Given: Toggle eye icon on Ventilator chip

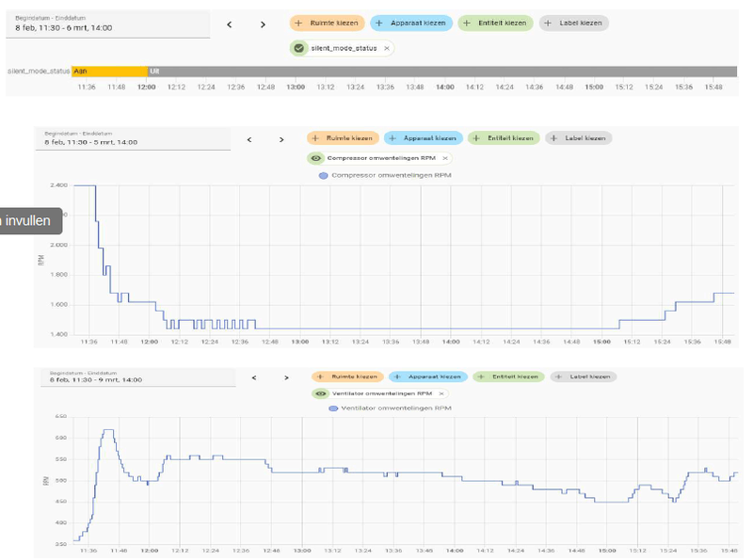Looking at the screenshot, I should pyautogui.click(x=321, y=393).
